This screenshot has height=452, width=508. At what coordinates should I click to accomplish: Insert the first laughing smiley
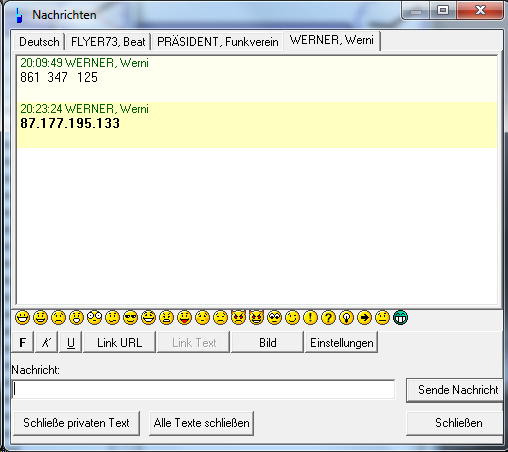tap(22, 318)
